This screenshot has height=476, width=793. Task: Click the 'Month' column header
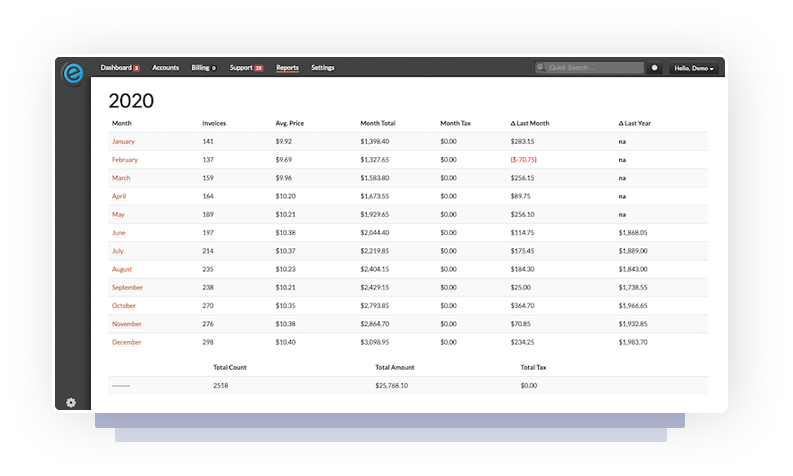[121, 123]
